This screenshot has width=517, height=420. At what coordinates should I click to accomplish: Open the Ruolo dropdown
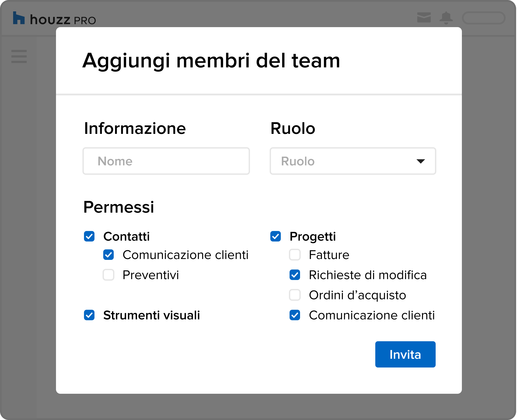pyautogui.click(x=353, y=161)
